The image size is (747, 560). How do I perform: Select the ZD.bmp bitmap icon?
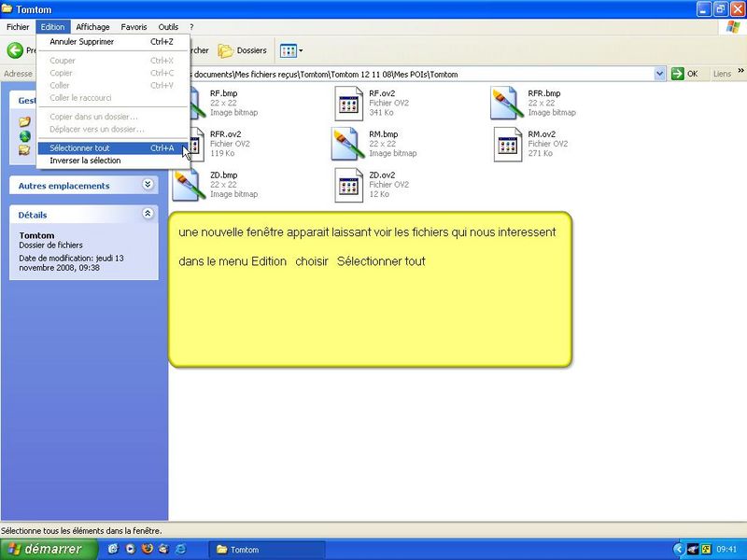(x=190, y=185)
